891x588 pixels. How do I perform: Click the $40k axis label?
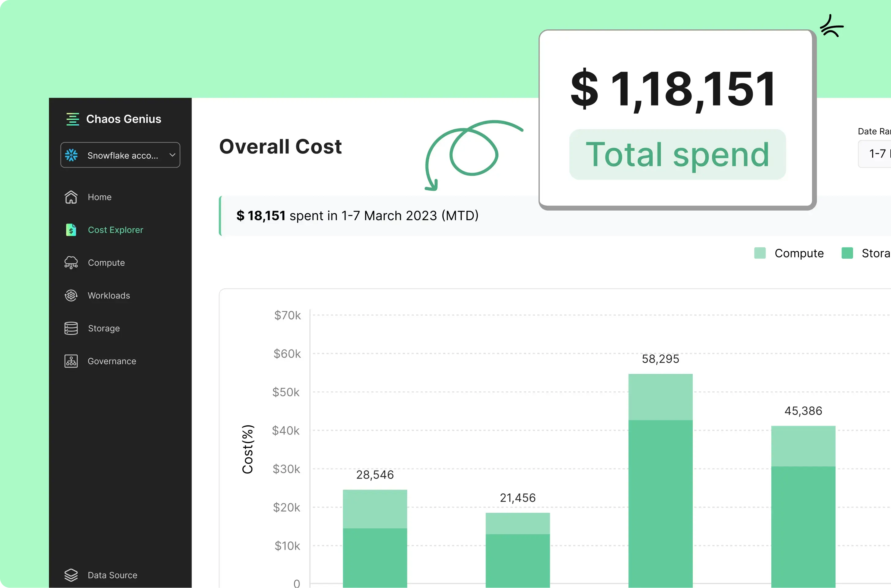coord(286,431)
